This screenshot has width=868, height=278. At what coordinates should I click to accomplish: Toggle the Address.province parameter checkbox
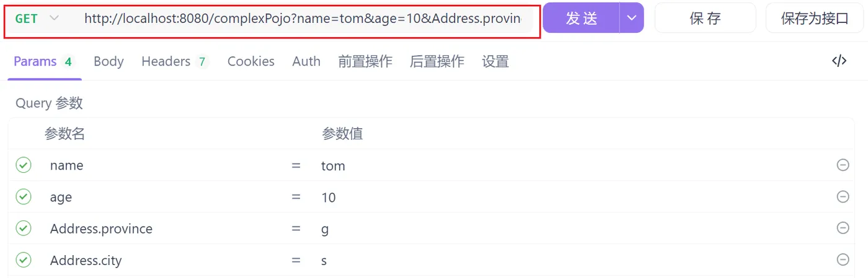tap(24, 228)
